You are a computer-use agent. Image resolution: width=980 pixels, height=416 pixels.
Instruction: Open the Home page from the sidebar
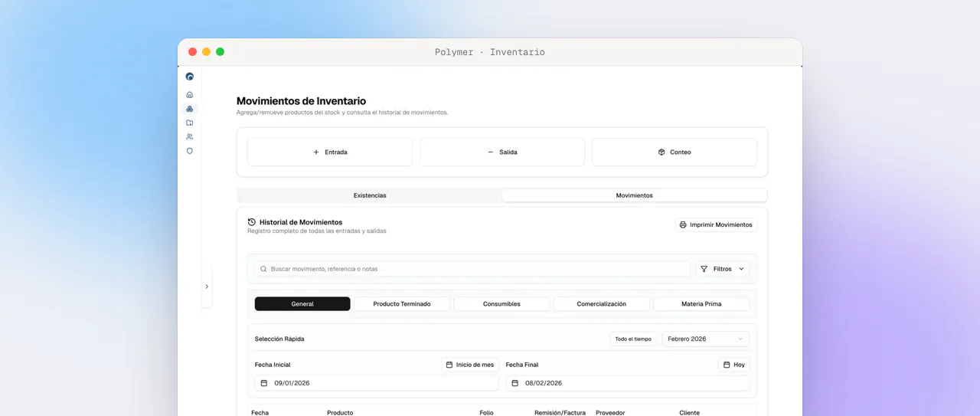coord(190,95)
